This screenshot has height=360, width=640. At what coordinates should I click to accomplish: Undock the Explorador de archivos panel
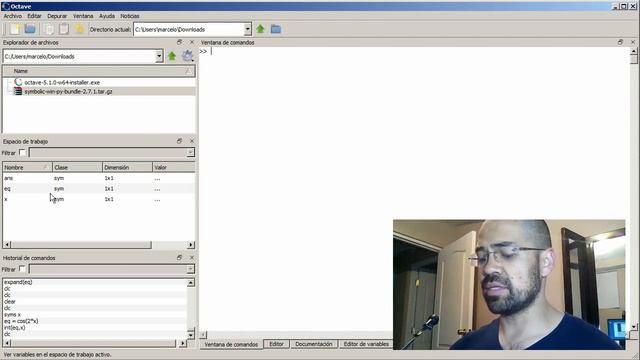tap(179, 42)
